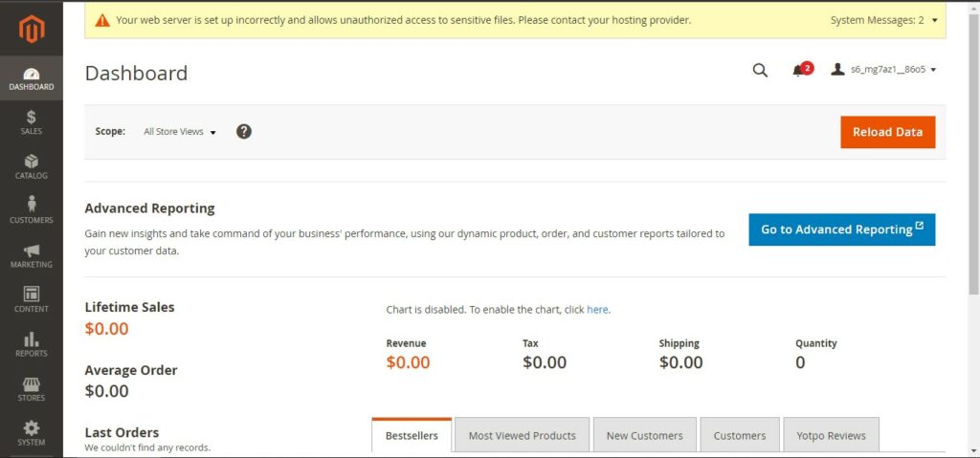Click the Dashboard page heading
This screenshot has height=458, width=980.
pos(136,73)
